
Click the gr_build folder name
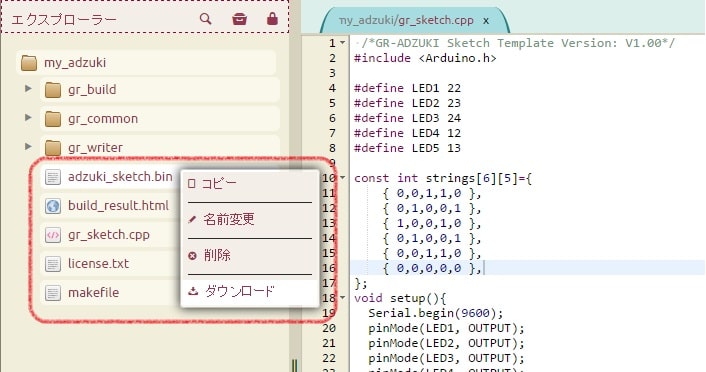92,90
